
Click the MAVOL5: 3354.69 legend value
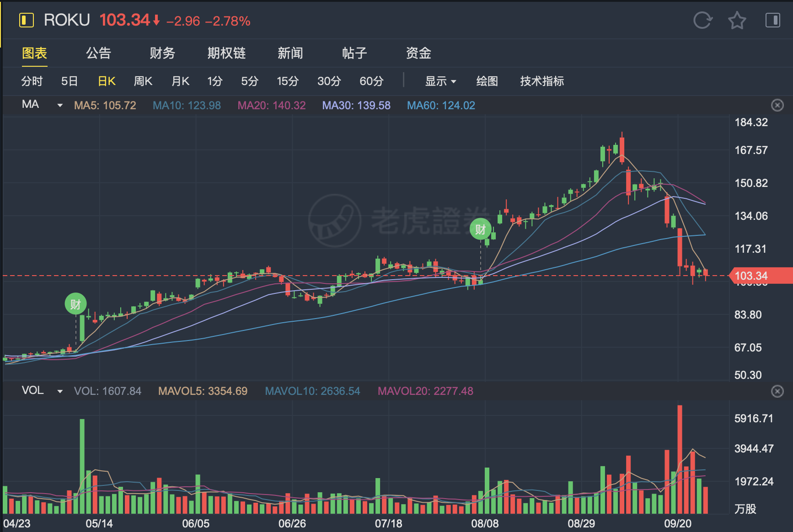203,391
